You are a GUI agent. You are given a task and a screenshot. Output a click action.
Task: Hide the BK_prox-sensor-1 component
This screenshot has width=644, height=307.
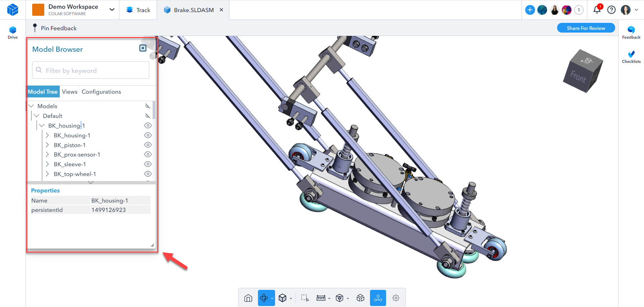148,154
